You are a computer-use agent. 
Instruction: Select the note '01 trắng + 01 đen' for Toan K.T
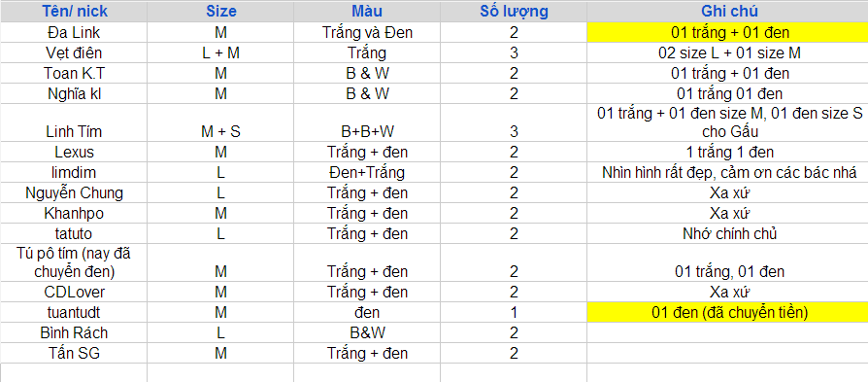click(x=729, y=73)
